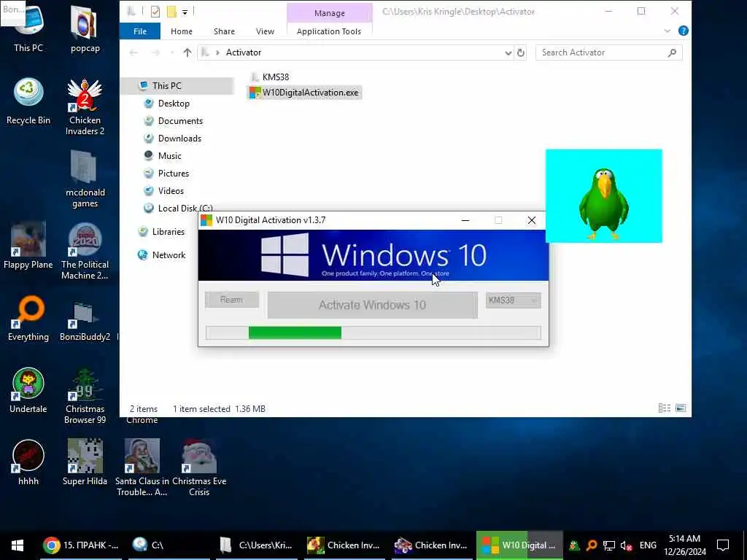The width and height of the screenshot is (747, 560).
Task: Switch to the C:\ taskbar window
Action: click(x=169, y=545)
